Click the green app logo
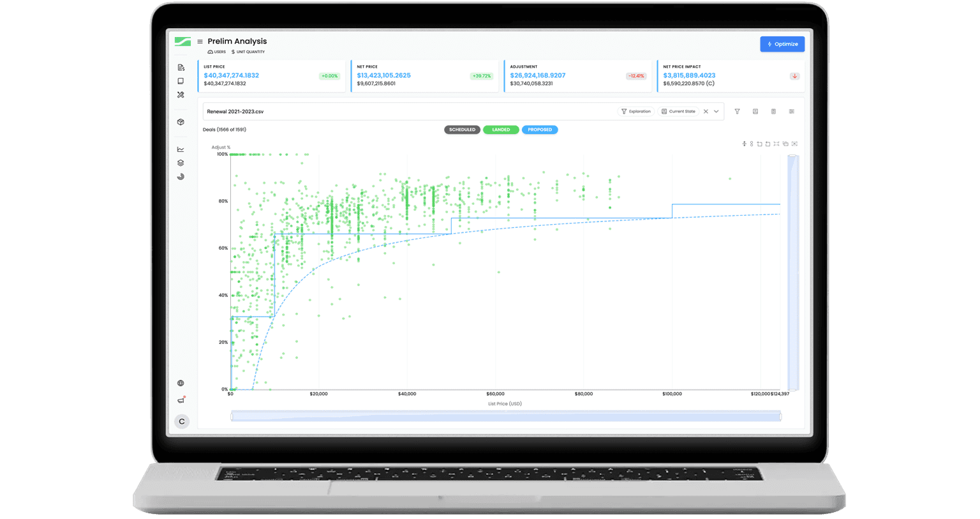The height and width of the screenshot is (519, 980). pyautogui.click(x=182, y=41)
